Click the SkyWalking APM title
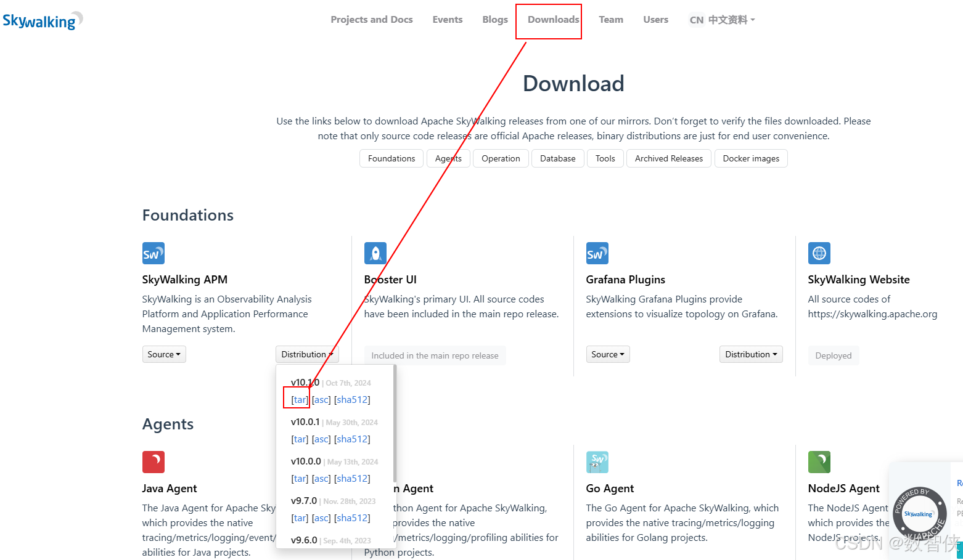Image resolution: width=963 pixels, height=560 pixels. point(185,280)
